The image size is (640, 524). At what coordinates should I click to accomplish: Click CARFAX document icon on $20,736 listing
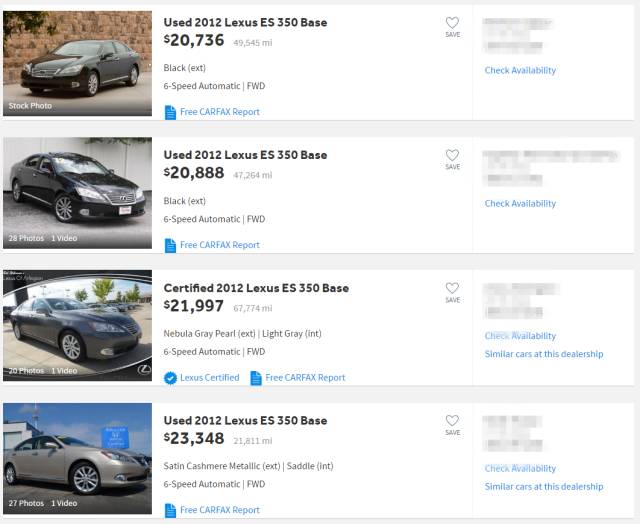tap(170, 112)
